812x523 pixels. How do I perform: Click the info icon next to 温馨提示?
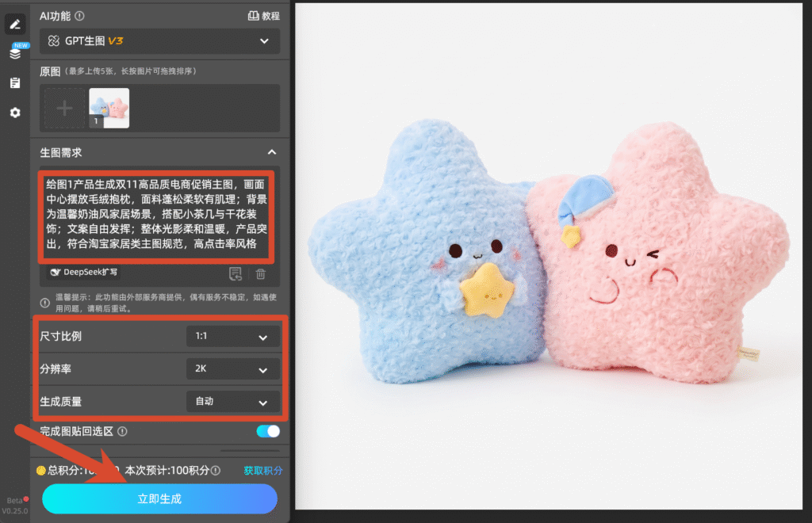(45, 303)
